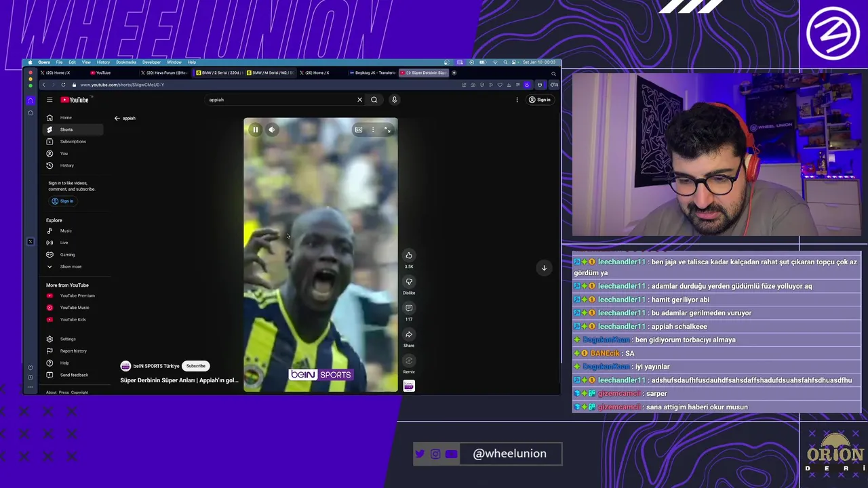Open History in YouTube sidebar
868x488 pixels.
72,165
